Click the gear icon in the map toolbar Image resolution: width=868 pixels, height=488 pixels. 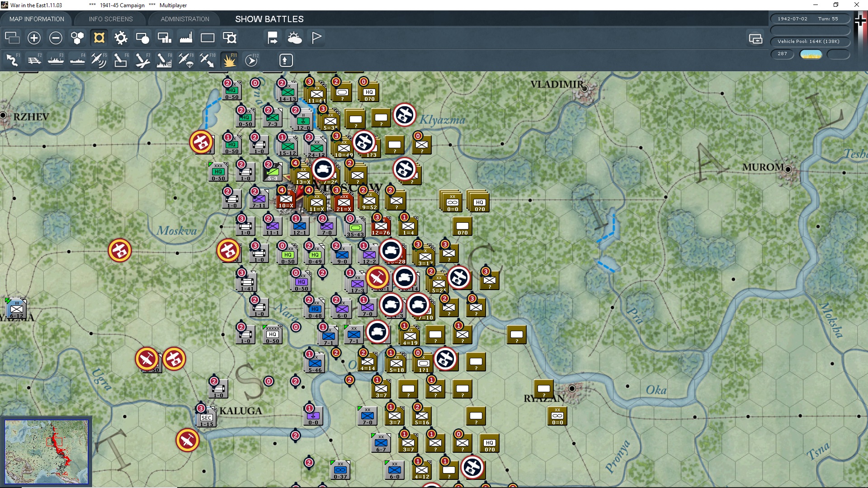click(x=121, y=38)
